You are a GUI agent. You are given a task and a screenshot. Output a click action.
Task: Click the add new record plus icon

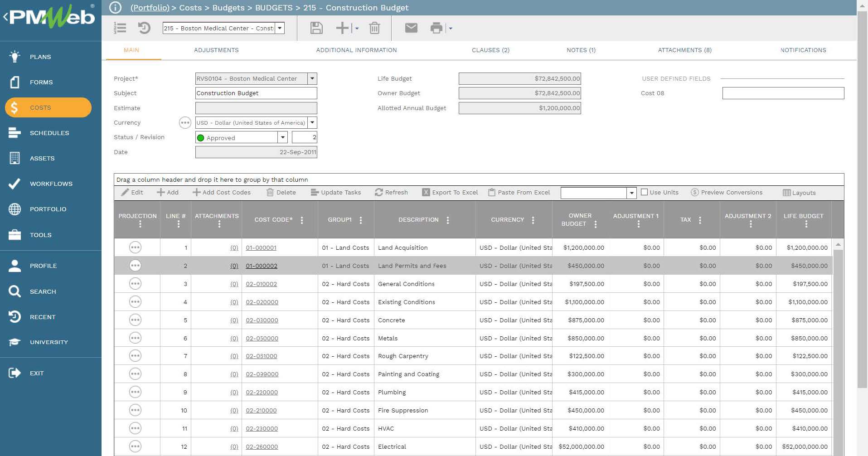pyautogui.click(x=342, y=28)
